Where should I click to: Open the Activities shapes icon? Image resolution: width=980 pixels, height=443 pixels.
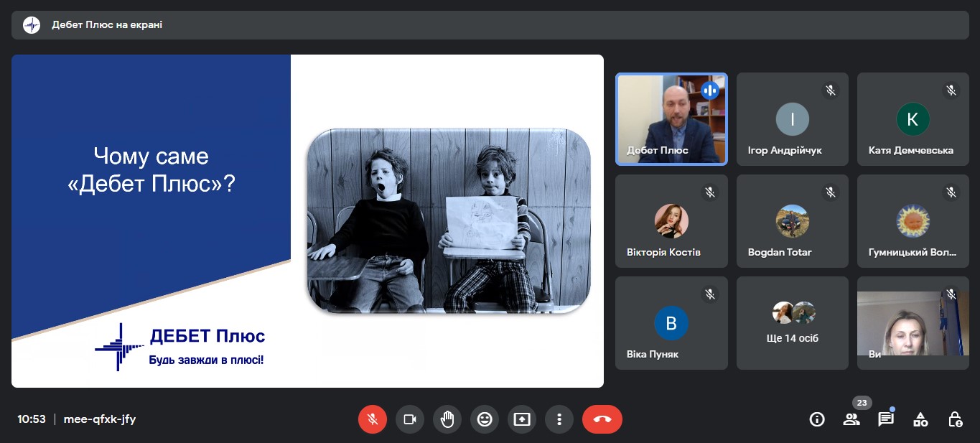(920, 419)
